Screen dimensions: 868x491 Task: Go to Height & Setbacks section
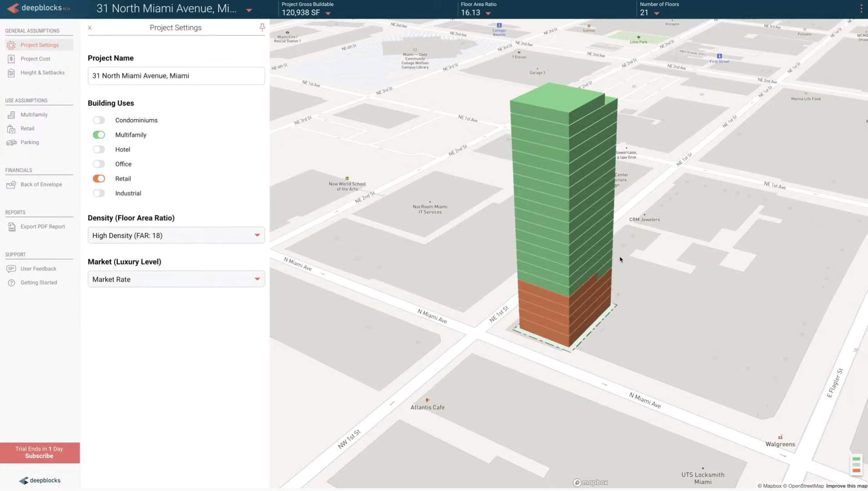coord(42,73)
